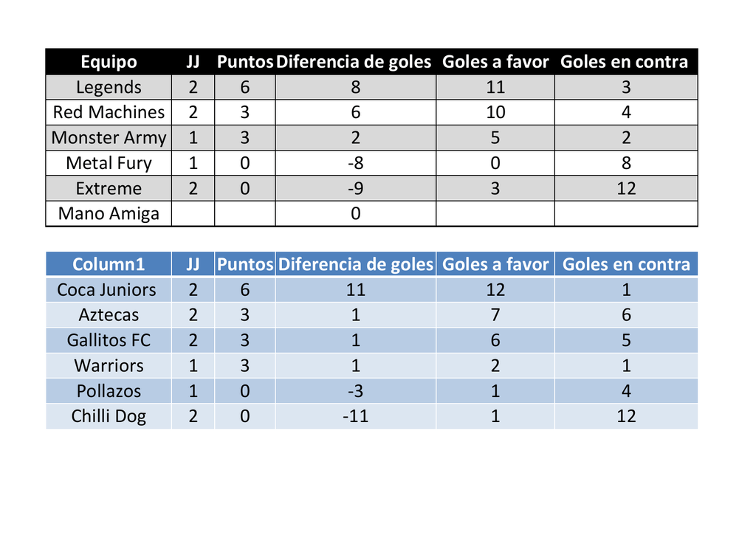The width and height of the screenshot is (756, 535).
Task: Click the Monster Army team cell
Action: (x=109, y=138)
